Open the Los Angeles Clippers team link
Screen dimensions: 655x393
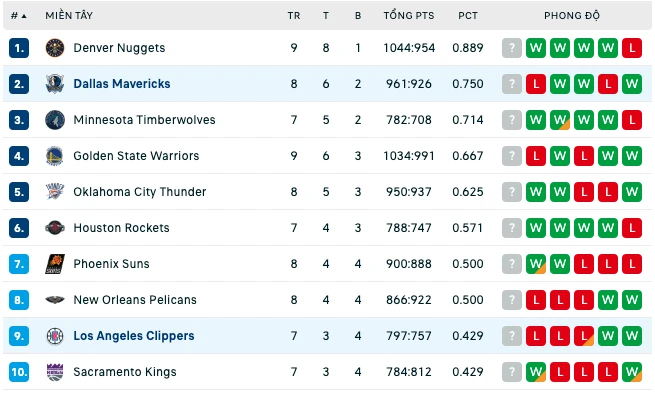(134, 336)
